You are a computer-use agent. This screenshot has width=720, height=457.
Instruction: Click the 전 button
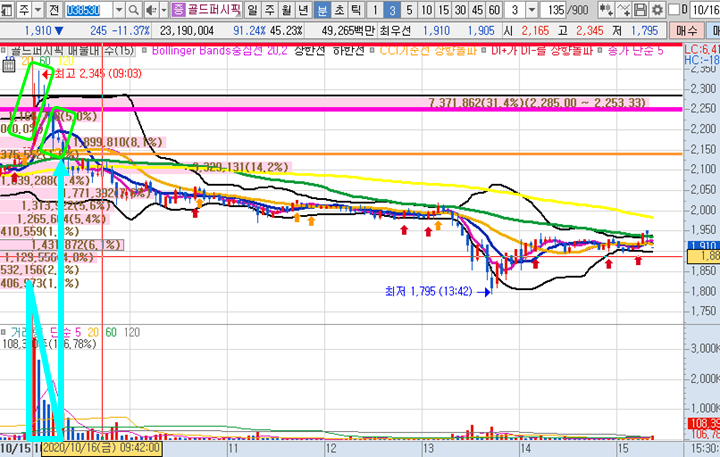pyautogui.click(x=54, y=10)
